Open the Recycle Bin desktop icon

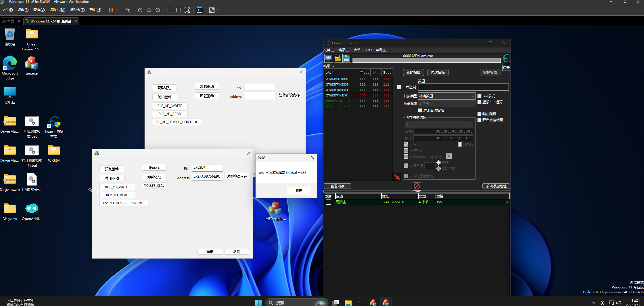10,37
